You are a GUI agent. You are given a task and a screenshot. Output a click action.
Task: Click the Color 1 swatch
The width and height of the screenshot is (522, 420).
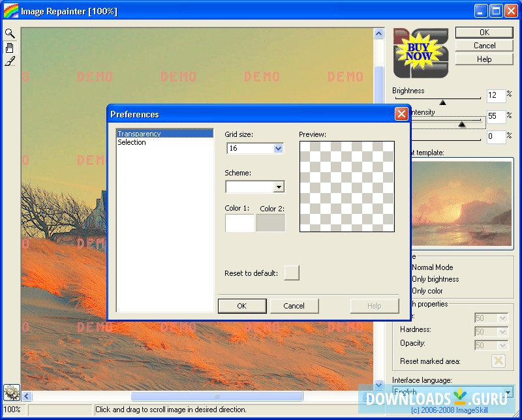pyautogui.click(x=239, y=223)
